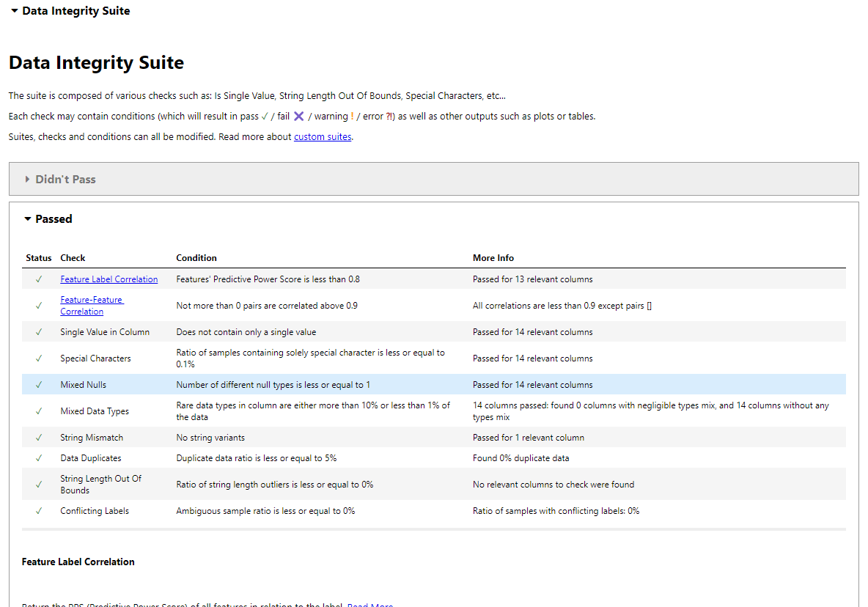This screenshot has width=868, height=607.
Task: Click the Feature Label Correlation section heading
Action: (x=78, y=562)
